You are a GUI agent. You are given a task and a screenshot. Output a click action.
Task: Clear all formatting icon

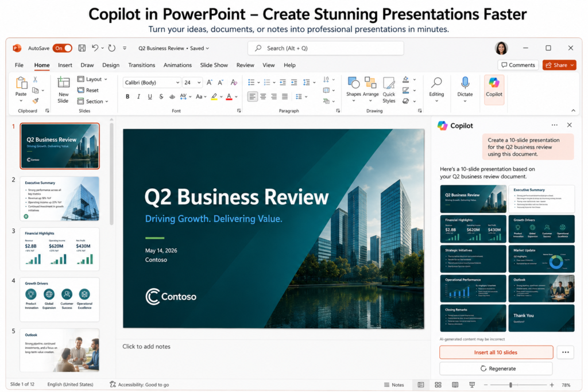pos(234,83)
